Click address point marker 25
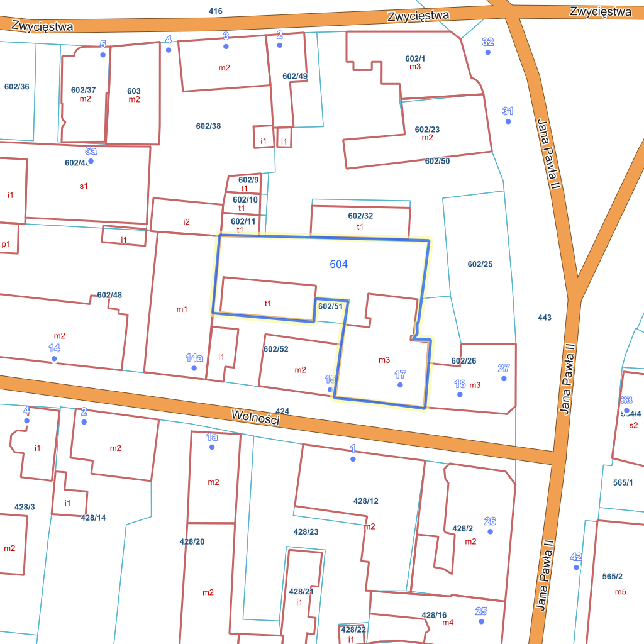644x644 pixels. click(481, 621)
